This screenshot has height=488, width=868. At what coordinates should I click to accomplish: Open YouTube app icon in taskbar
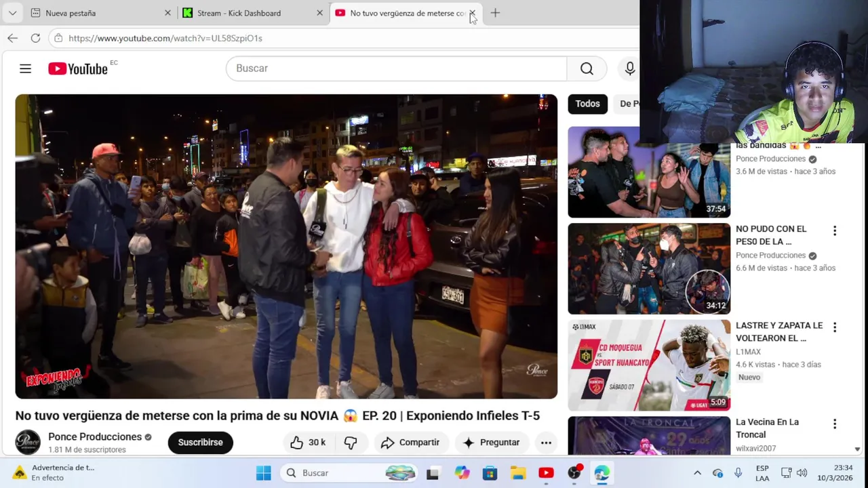546,473
